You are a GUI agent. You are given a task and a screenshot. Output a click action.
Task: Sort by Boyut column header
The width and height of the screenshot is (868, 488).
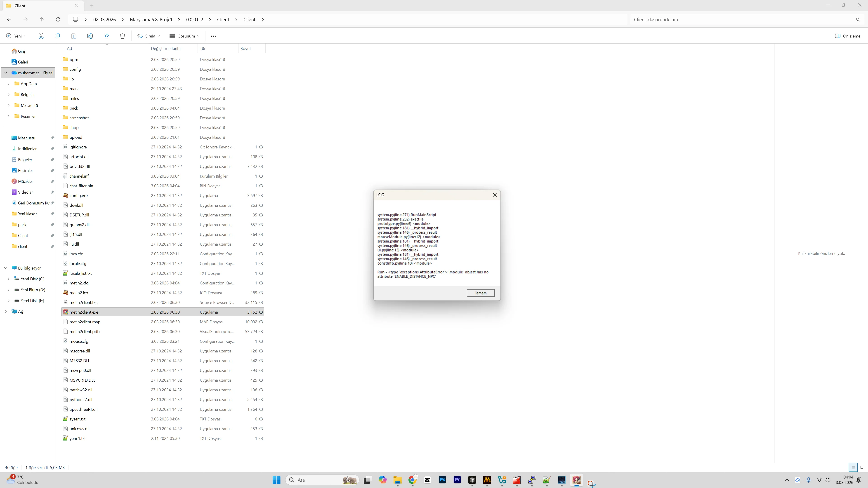(x=246, y=49)
